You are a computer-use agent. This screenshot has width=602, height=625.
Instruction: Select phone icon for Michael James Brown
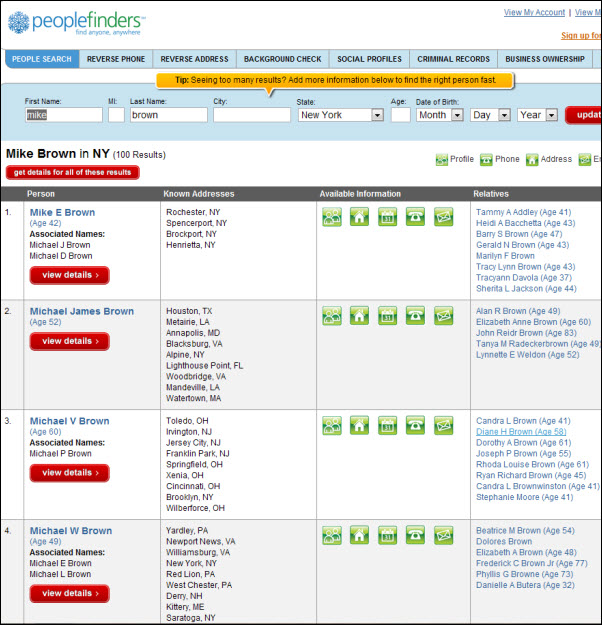click(x=415, y=316)
